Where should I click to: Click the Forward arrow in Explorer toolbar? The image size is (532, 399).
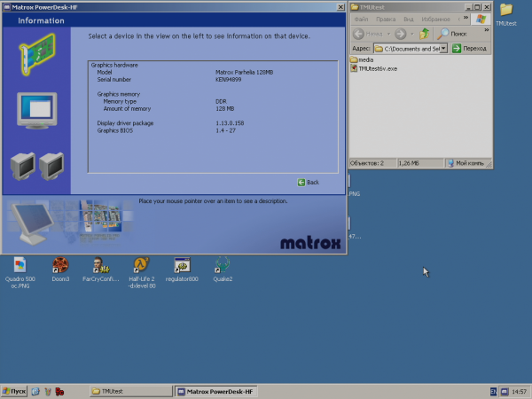(401, 34)
